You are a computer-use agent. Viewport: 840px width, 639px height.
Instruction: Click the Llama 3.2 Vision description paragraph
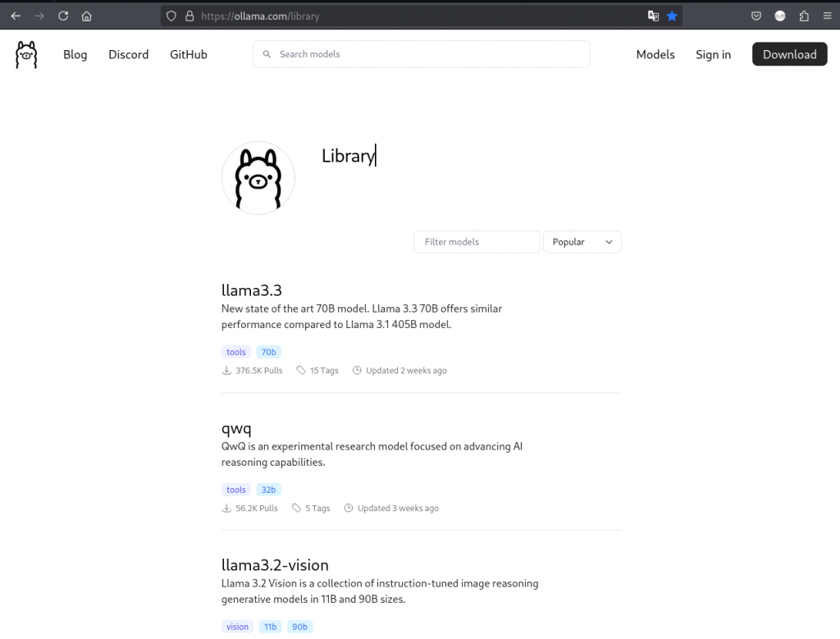380,591
